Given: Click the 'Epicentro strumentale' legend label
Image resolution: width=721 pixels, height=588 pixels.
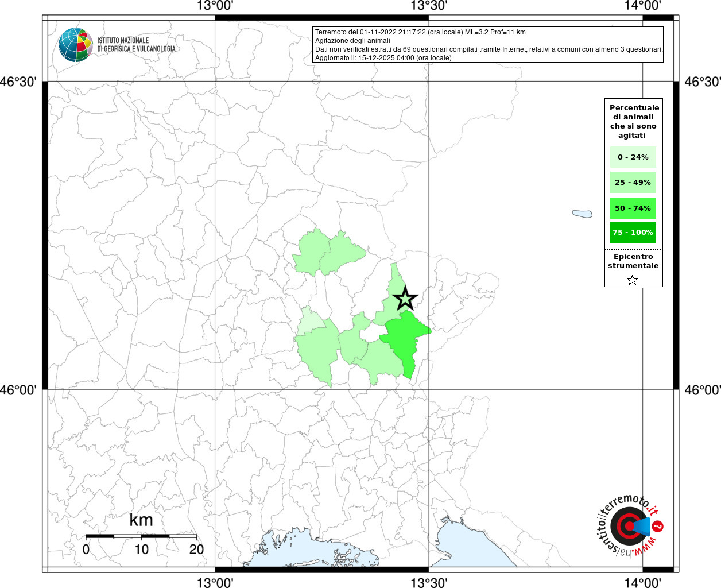Looking at the screenshot, I should 633,261.
